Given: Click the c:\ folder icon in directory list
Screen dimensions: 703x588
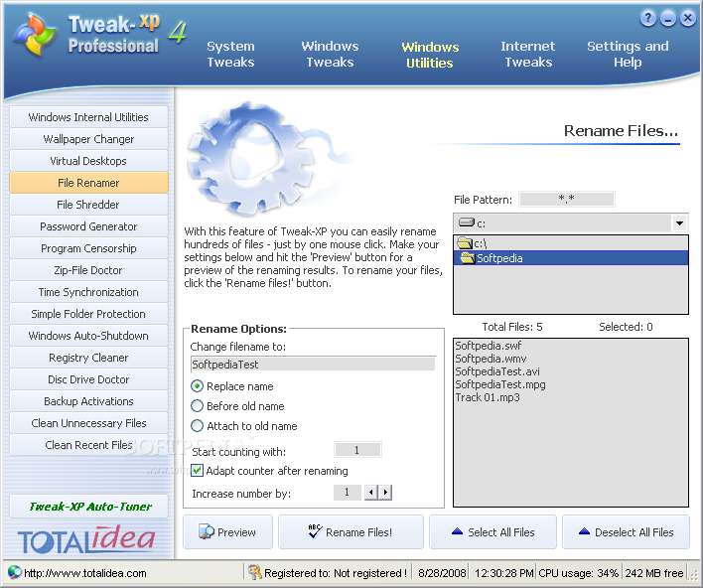Looking at the screenshot, I should point(465,243).
